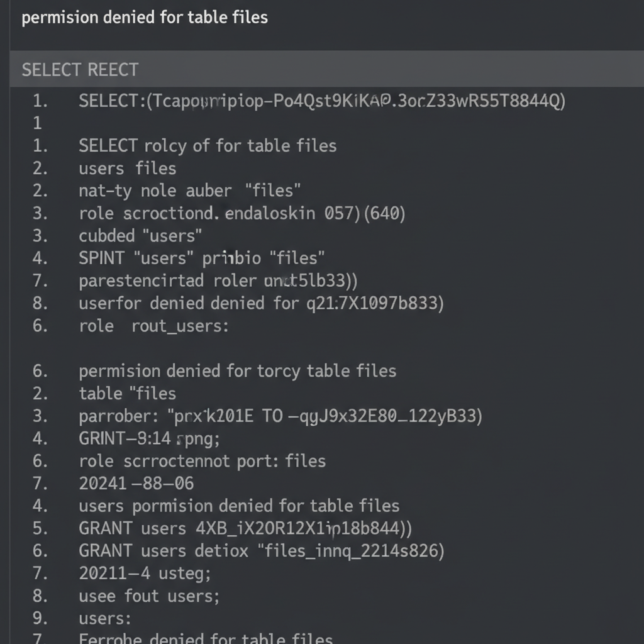Select the "GRANT users detiox" line
644x644 pixels.
click(x=261, y=551)
